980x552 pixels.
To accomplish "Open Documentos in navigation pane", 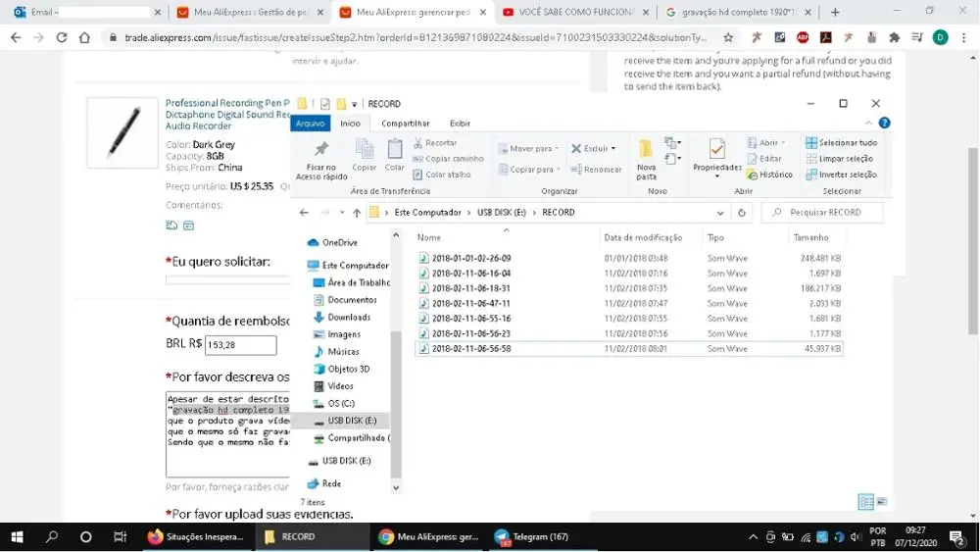I will tap(346, 300).
